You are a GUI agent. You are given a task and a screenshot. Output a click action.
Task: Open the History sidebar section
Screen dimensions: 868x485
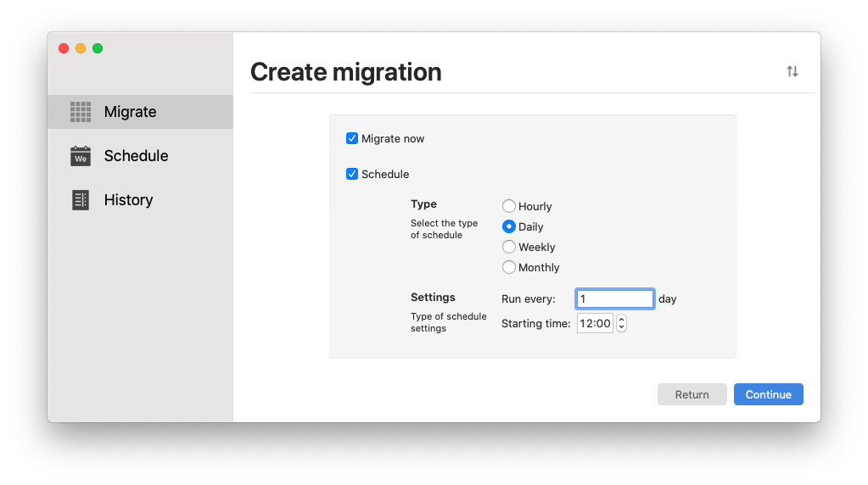(140, 200)
